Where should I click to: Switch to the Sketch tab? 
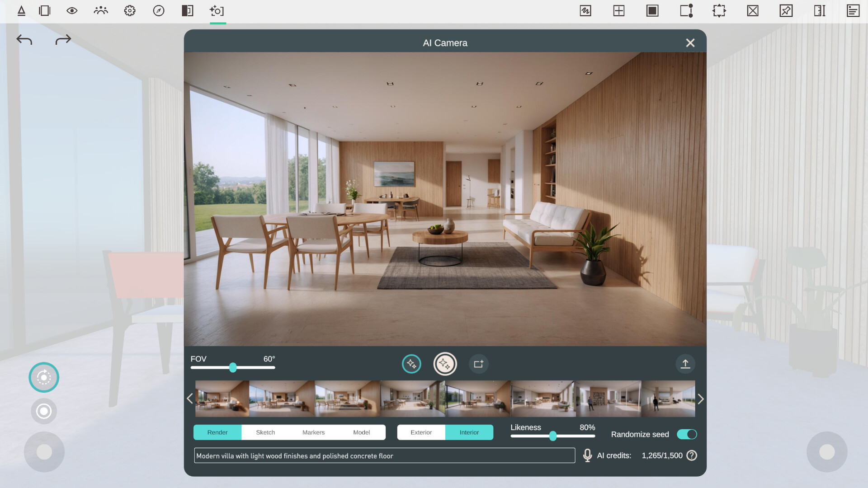pos(265,432)
